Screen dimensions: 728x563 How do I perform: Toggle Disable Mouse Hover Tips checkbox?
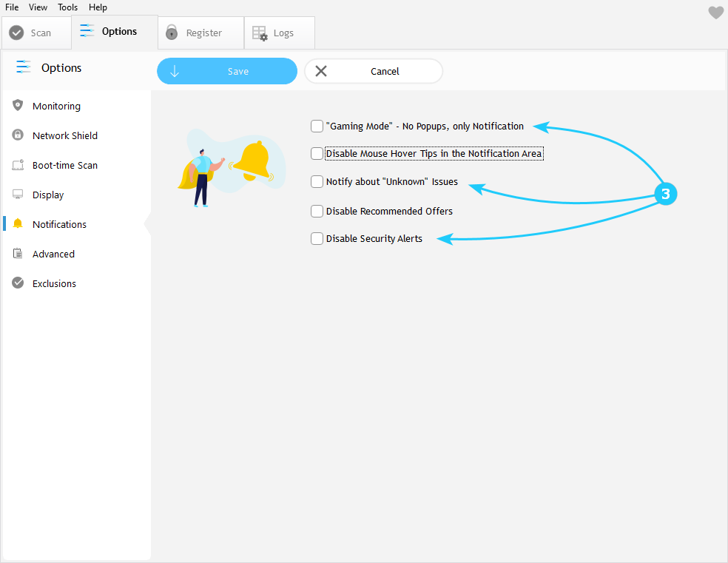(317, 154)
